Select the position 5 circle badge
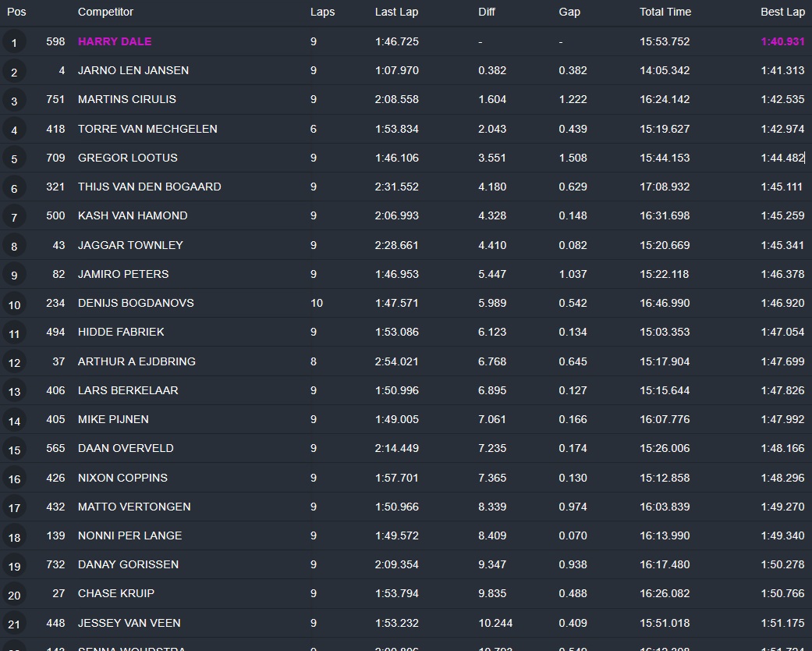This screenshot has width=812, height=651. [14, 158]
